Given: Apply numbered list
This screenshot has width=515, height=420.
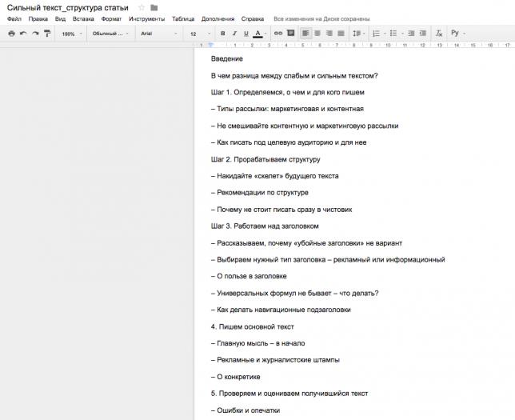Looking at the screenshot, I should [x=377, y=33].
